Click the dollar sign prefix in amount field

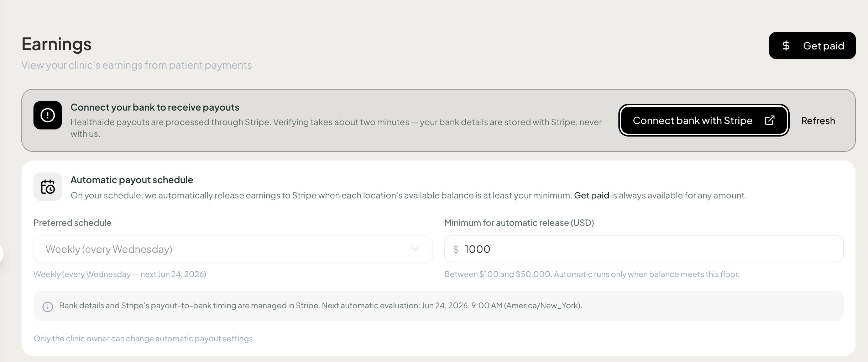pyautogui.click(x=456, y=249)
